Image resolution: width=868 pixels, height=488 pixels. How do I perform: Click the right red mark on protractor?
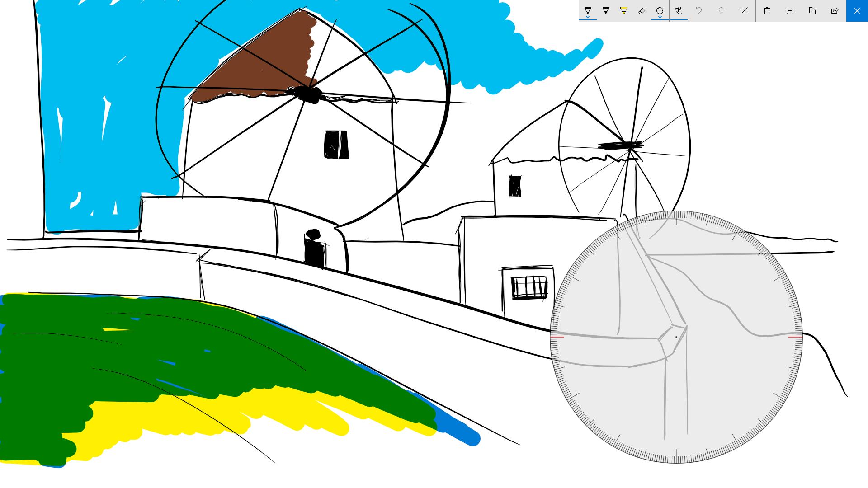pos(795,337)
